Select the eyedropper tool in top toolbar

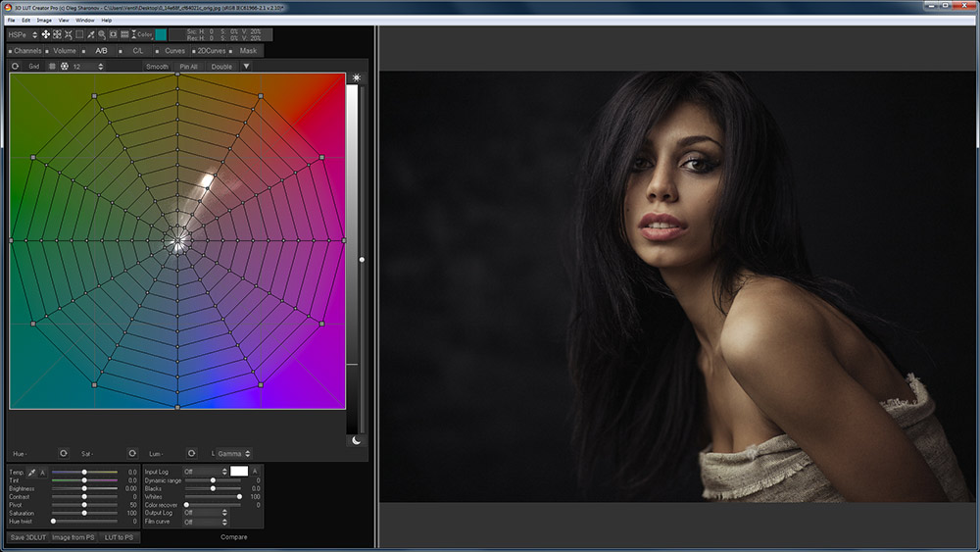tap(90, 34)
